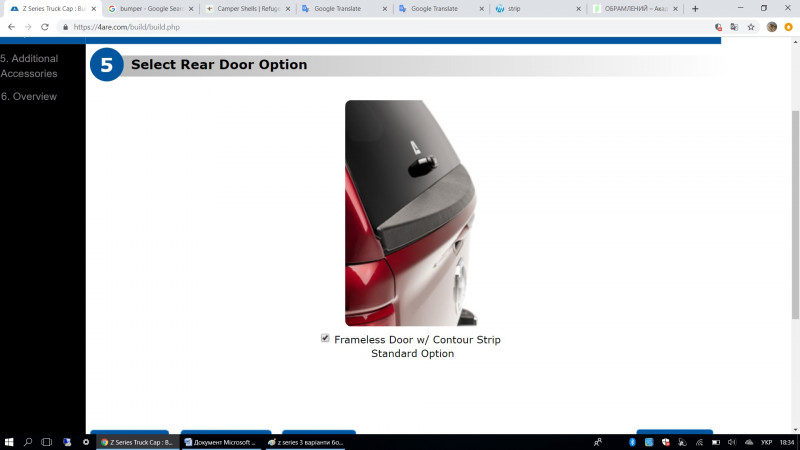
Task: Click the orange Chrome update icon
Action: pos(788,27)
